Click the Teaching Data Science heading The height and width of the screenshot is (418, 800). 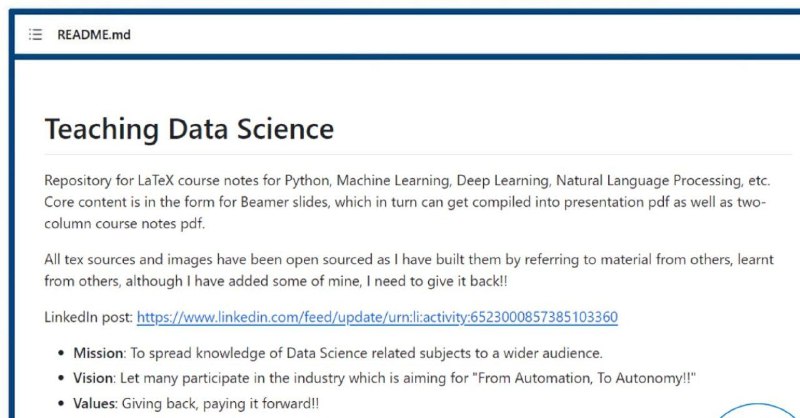click(189, 129)
